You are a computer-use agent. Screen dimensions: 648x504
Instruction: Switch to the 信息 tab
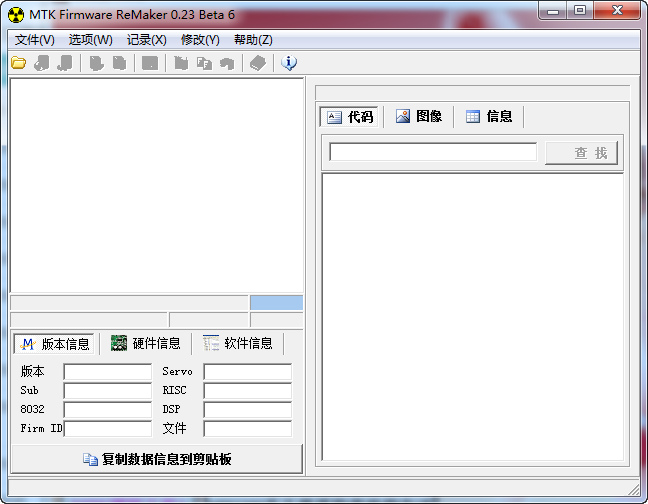click(489, 116)
